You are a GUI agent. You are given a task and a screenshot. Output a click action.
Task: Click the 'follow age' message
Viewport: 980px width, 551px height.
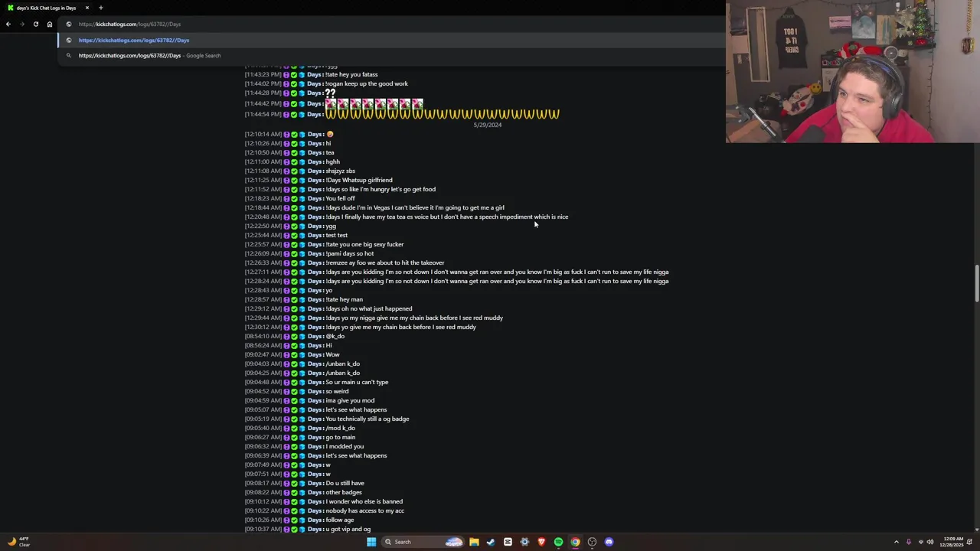(341, 520)
